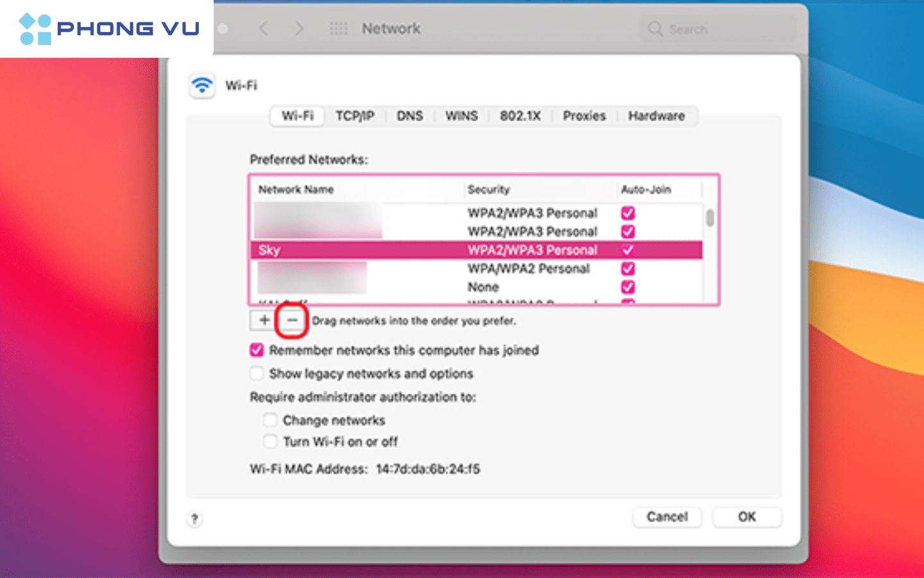Toggle Auto-Join for the Sky network

628,250
